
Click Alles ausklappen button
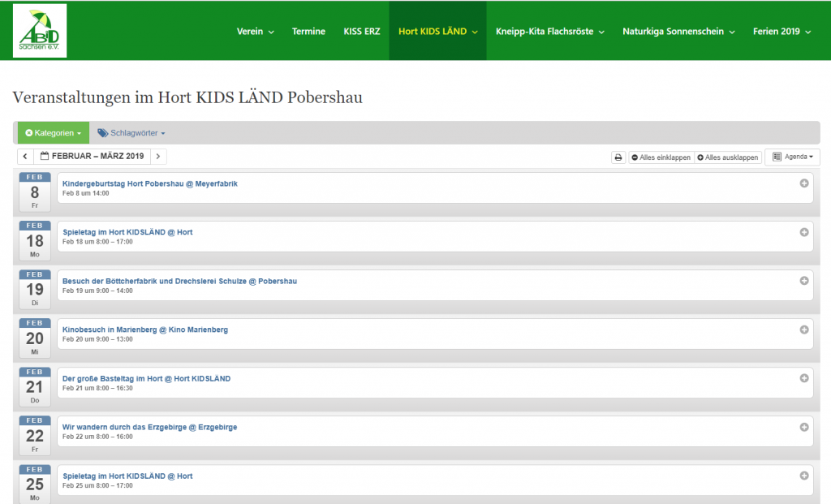(x=728, y=157)
